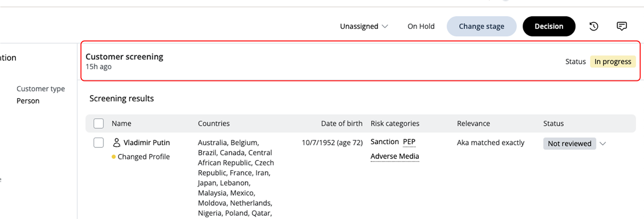The height and width of the screenshot is (219, 644).
Task: Open the Vladimir Putin profile name
Action: (147, 143)
